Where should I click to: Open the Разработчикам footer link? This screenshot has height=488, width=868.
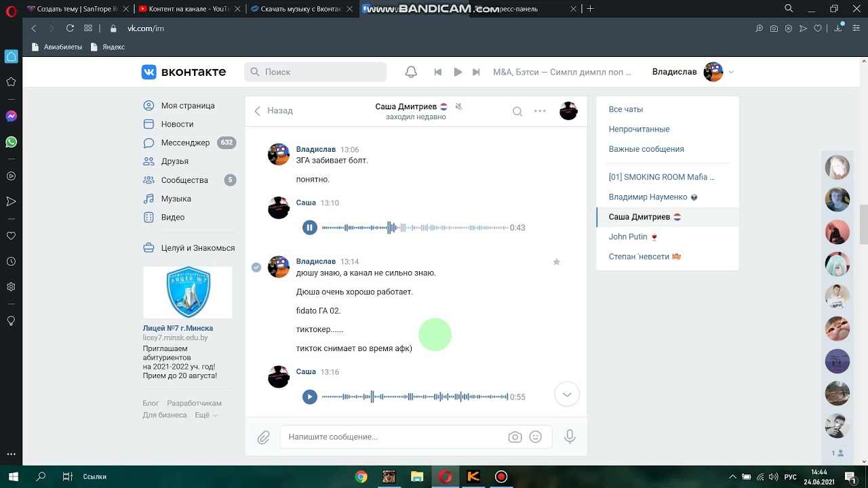point(194,403)
